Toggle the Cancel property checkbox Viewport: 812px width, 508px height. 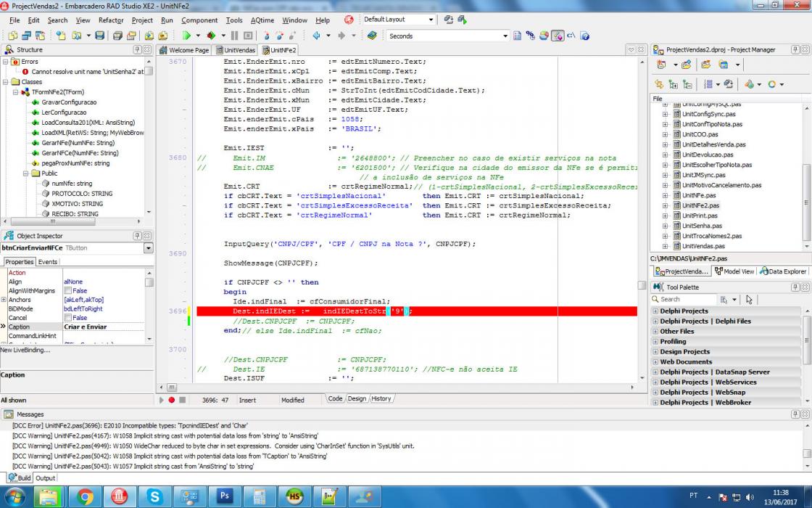click(68, 318)
